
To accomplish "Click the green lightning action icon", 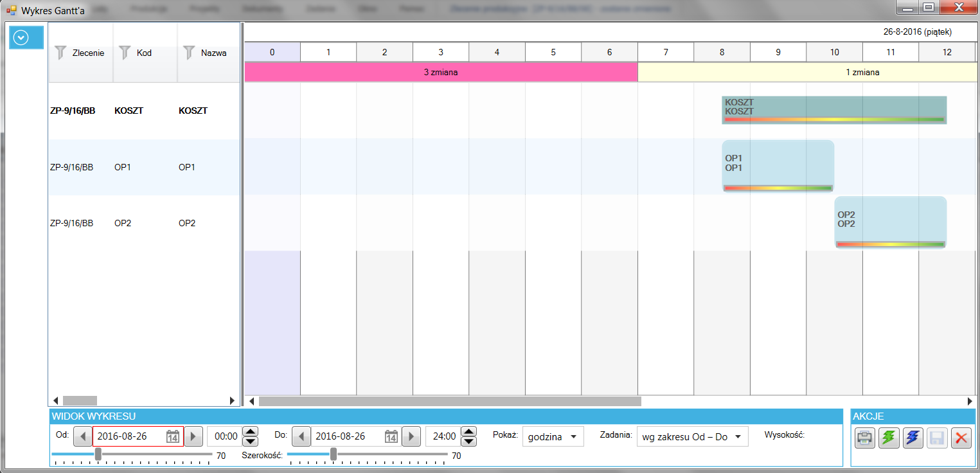I will pyautogui.click(x=889, y=438).
